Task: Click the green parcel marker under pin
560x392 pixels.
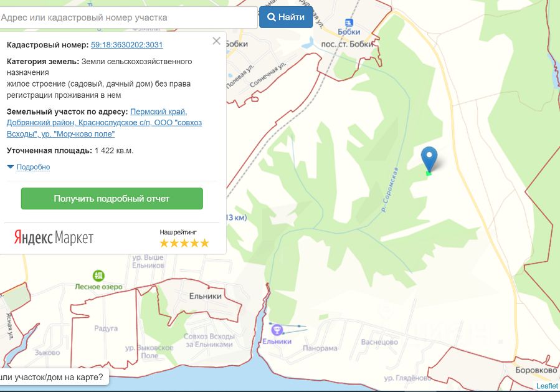Action: point(429,174)
